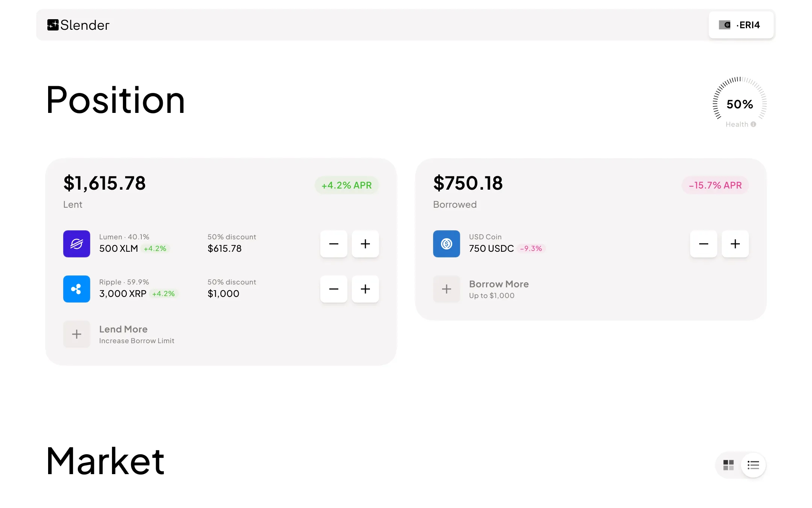
Task: Decrease the Ripple lent amount
Action: tap(334, 289)
